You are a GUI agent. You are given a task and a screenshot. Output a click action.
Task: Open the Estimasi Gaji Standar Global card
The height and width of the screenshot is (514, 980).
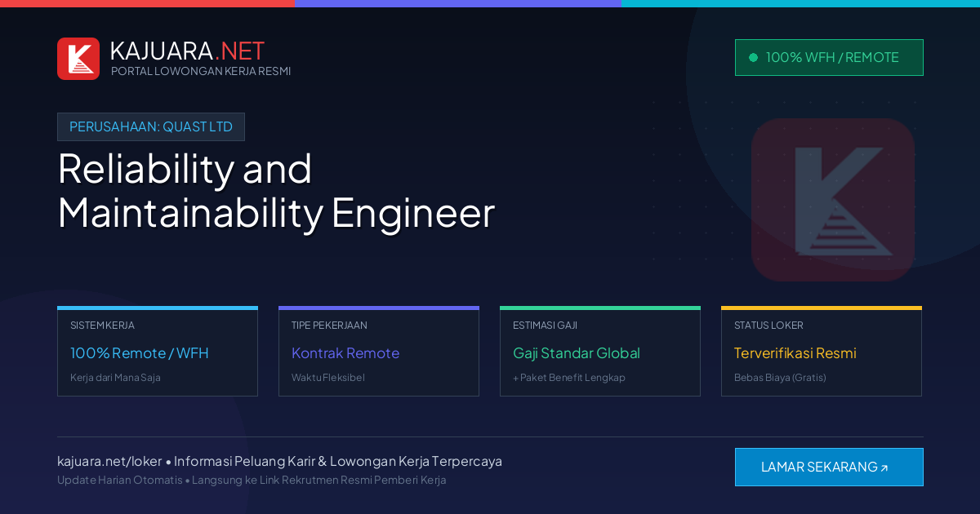600,352
